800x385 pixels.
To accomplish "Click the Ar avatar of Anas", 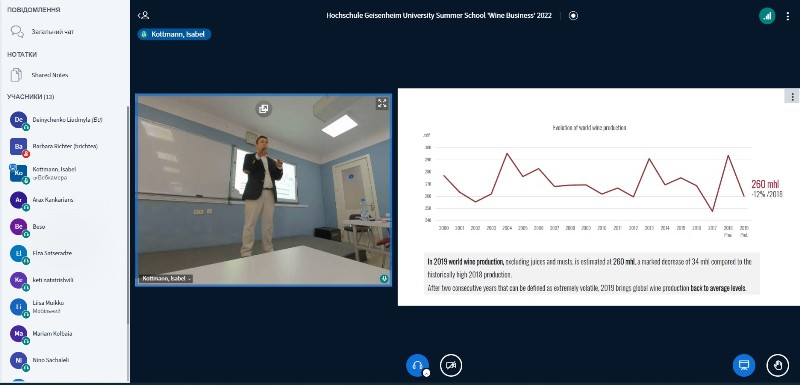I will pos(18,200).
